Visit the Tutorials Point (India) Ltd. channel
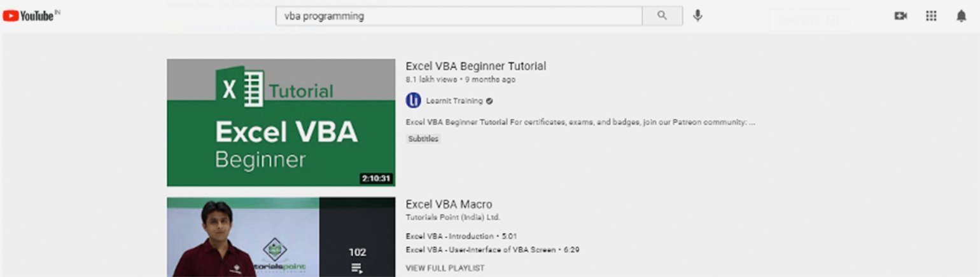The height and width of the screenshot is (277, 980). pos(453,217)
